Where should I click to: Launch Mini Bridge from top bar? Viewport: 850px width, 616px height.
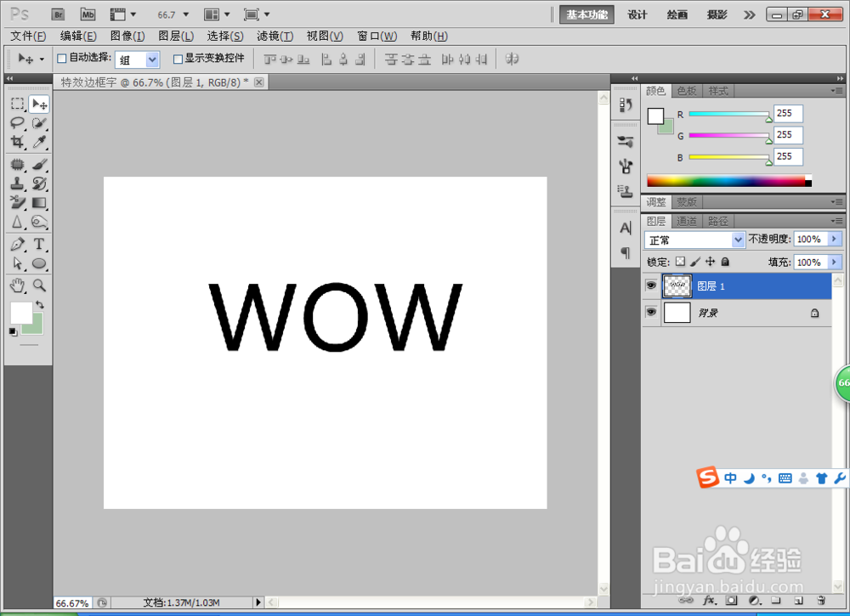(x=88, y=14)
